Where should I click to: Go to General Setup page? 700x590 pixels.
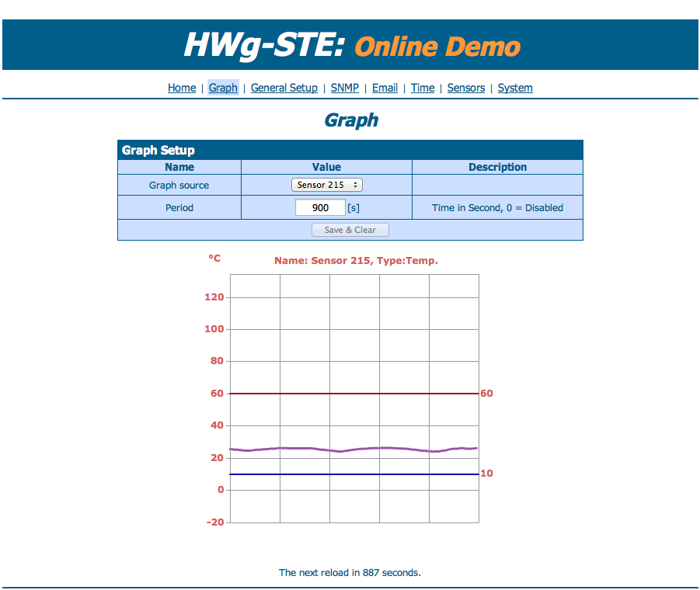(x=284, y=88)
